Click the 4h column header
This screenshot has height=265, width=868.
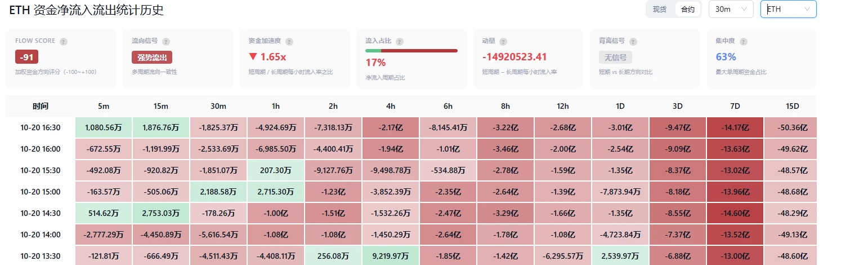click(x=391, y=106)
